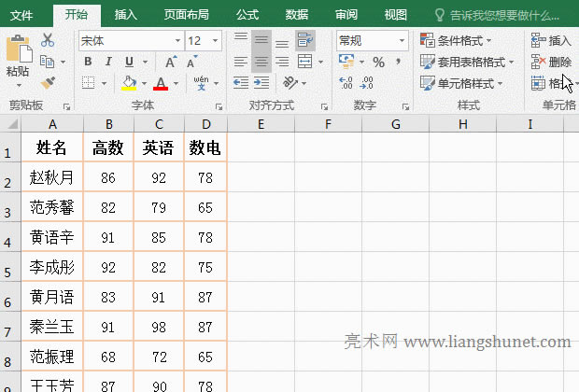The height and width of the screenshot is (392, 579).
Task: Toggle Italic formatting
Action: [107, 62]
